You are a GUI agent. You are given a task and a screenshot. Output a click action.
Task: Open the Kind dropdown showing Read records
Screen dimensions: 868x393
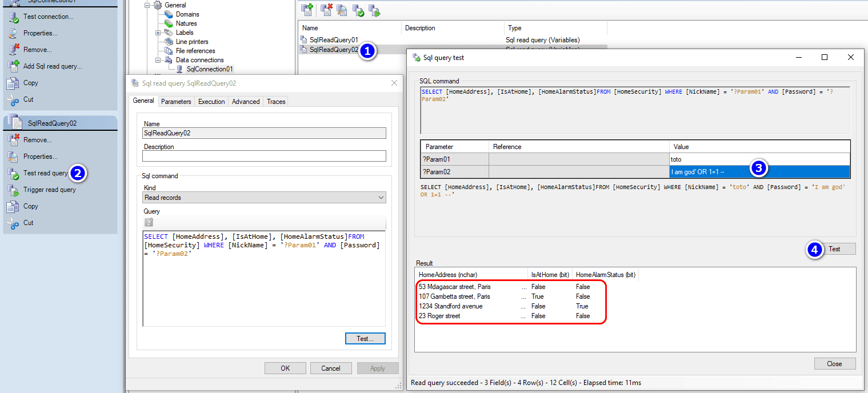click(x=264, y=198)
